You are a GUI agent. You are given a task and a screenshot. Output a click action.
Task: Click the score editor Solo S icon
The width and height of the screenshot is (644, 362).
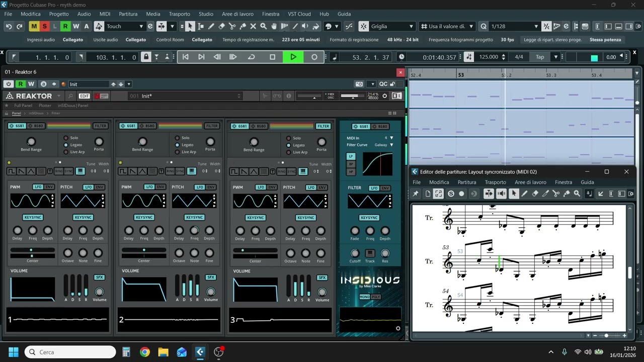point(451,194)
